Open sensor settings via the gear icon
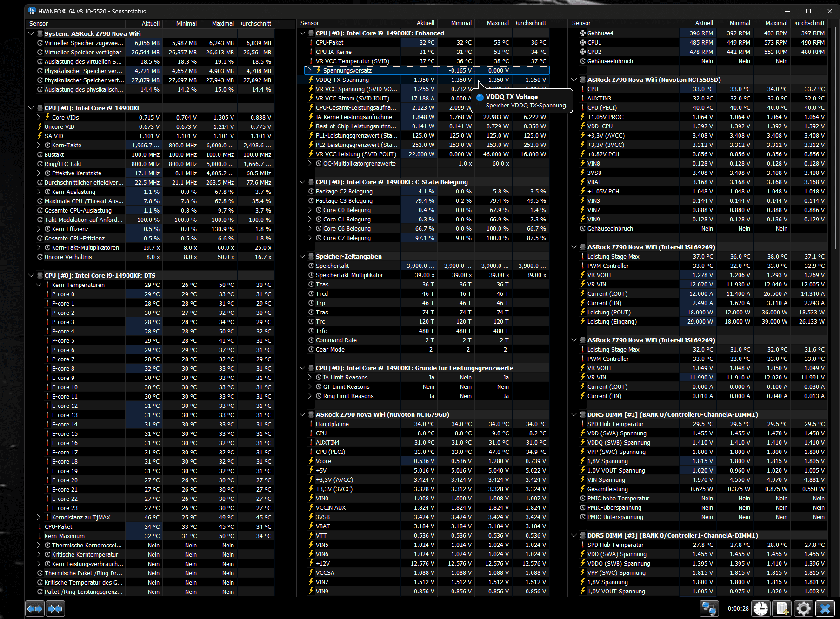The height and width of the screenshot is (619, 840). click(x=803, y=608)
